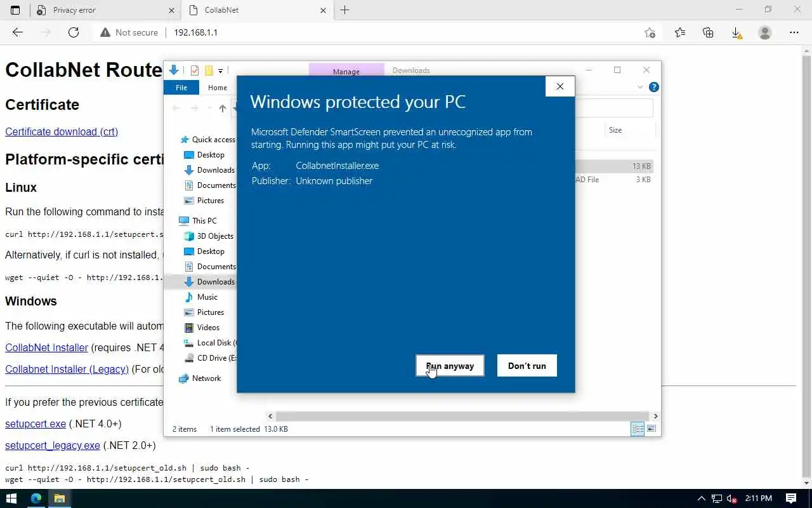Image resolution: width=812 pixels, height=508 pixels.
Task: Select Videos folder in navigation pane
Action: coord(202,328)
